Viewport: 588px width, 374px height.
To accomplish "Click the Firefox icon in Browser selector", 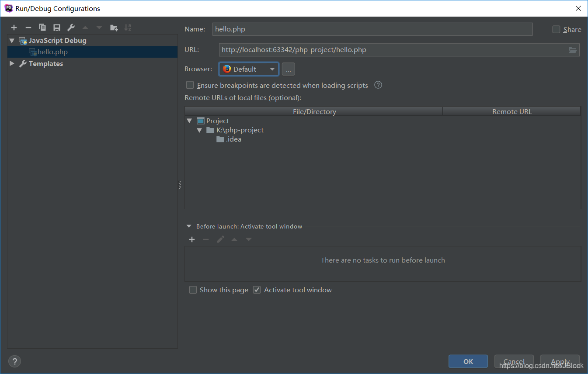I will (x=226, y=69).
